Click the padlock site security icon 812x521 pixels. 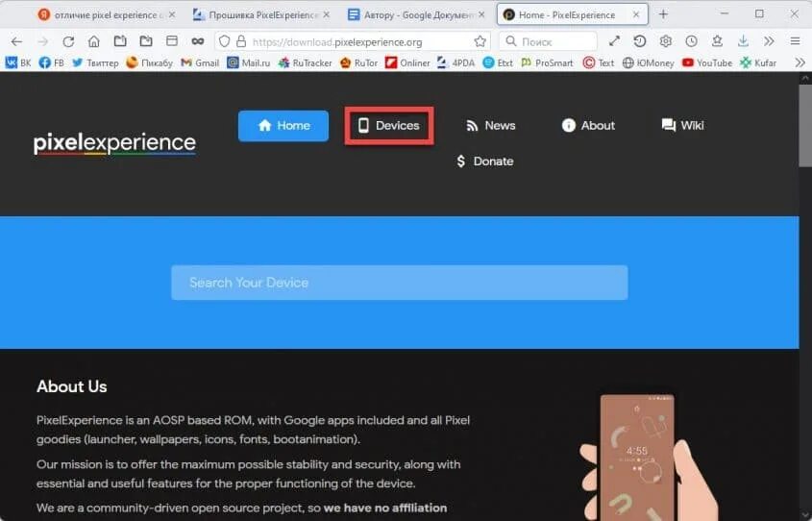[x=241, y=41]
